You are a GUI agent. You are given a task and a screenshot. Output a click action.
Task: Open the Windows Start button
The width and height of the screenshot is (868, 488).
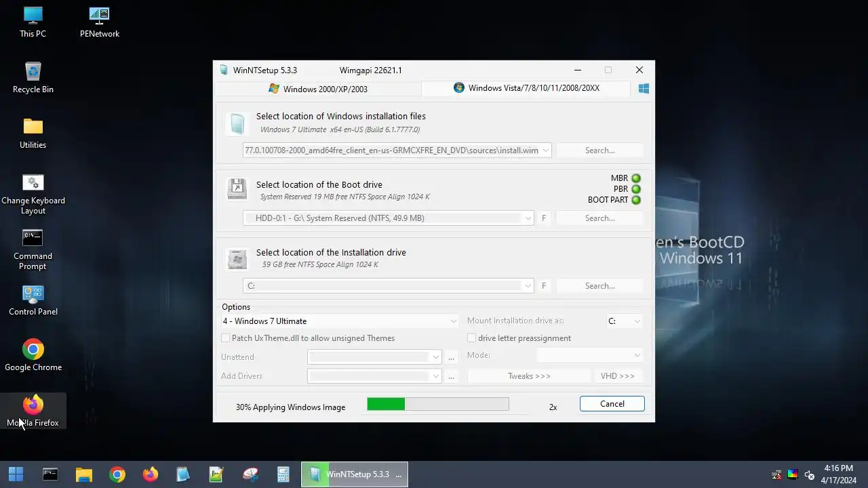tap(16, 474)
